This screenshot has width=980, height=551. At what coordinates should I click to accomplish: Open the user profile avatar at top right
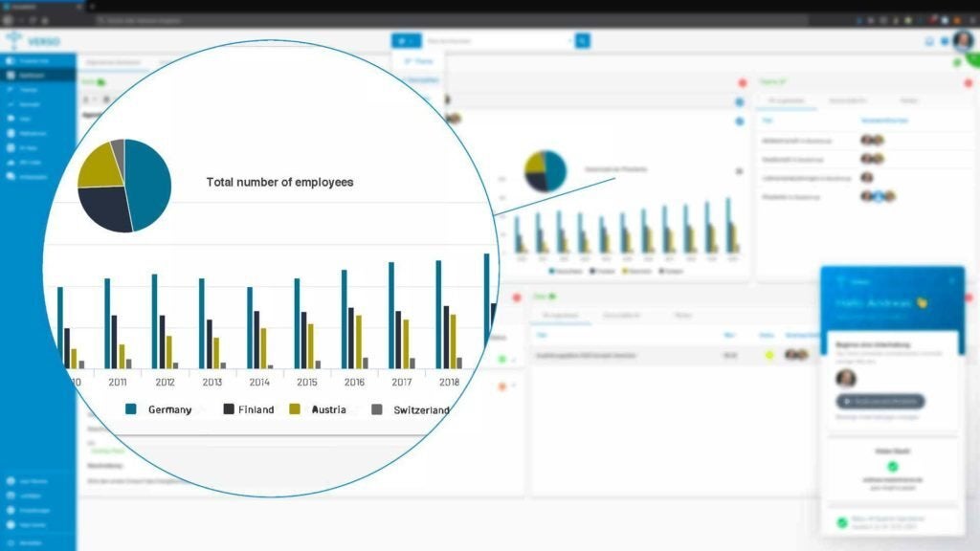pos(963,40)
